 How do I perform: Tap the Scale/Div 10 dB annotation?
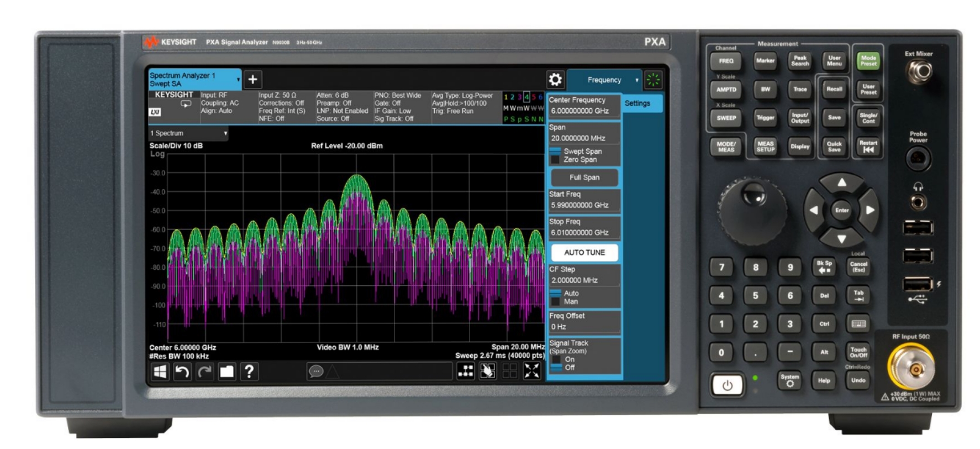coord(176,146)
